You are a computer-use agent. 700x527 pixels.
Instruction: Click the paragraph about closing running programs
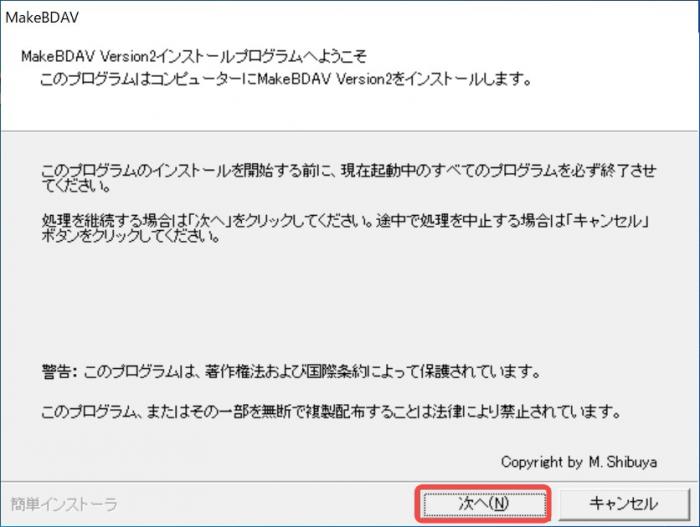click(349, 177)
